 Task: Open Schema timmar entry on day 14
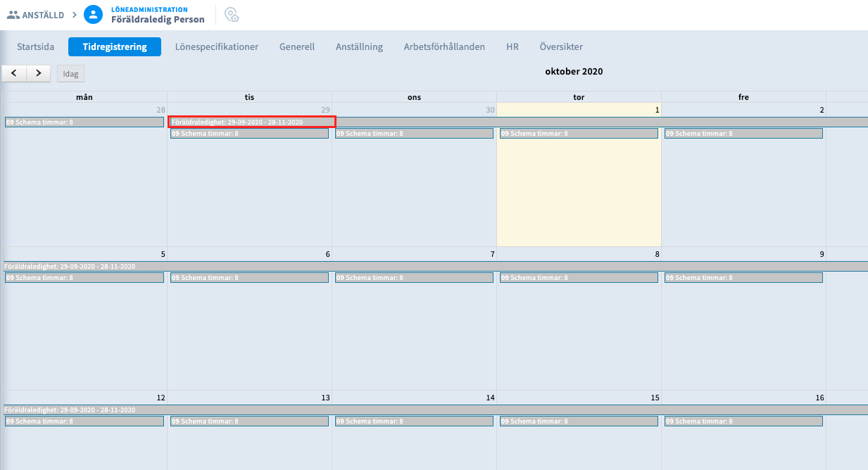tap(414, 421)
